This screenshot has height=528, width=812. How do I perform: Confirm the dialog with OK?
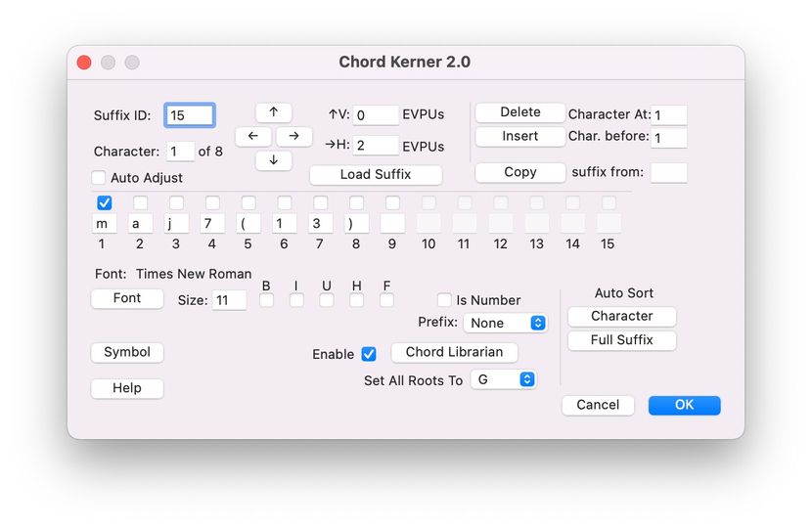click(x=684, y=405)
